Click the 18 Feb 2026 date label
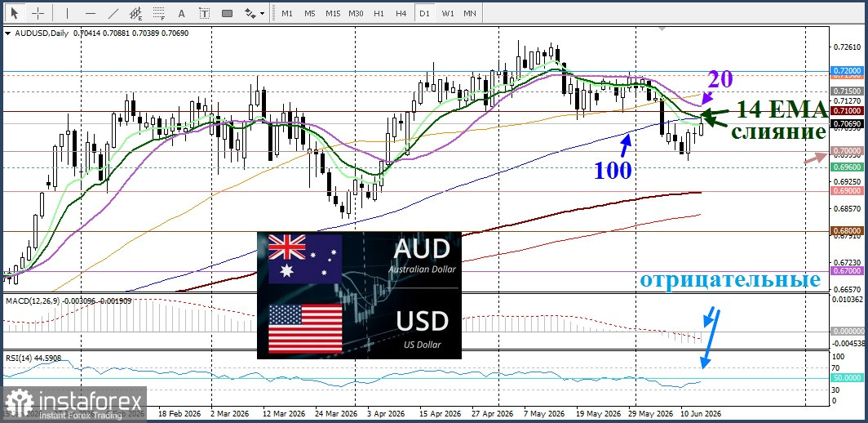The height and width of the screenshot is (423, 868). click(178, 413)
